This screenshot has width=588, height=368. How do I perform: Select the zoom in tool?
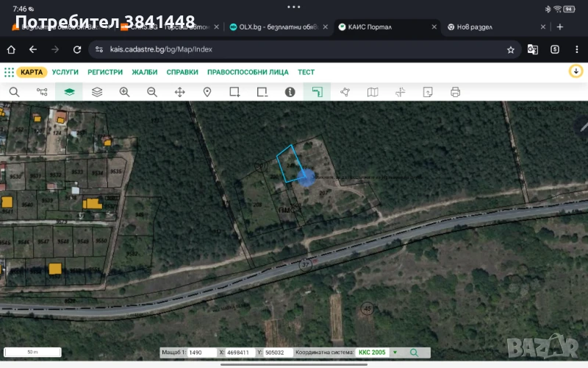pyautogui.click(x=124, y=92)
